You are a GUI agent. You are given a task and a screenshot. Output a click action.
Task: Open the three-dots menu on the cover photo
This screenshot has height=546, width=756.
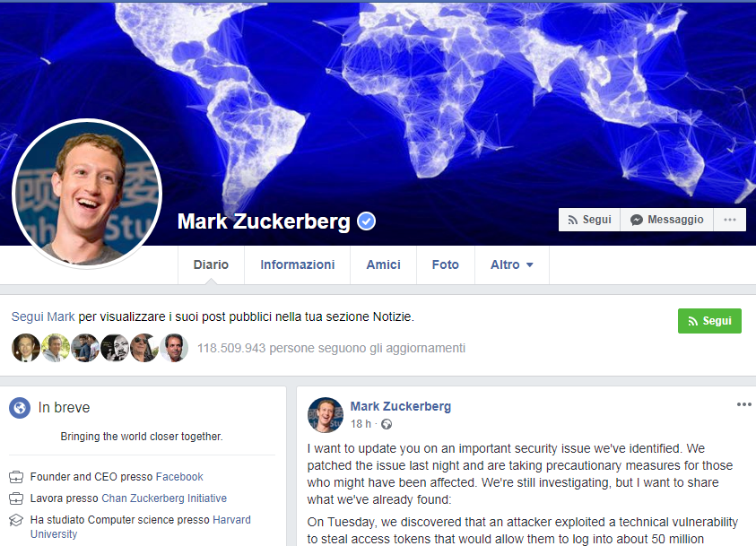pyautogui.click(x=729, y=220)
